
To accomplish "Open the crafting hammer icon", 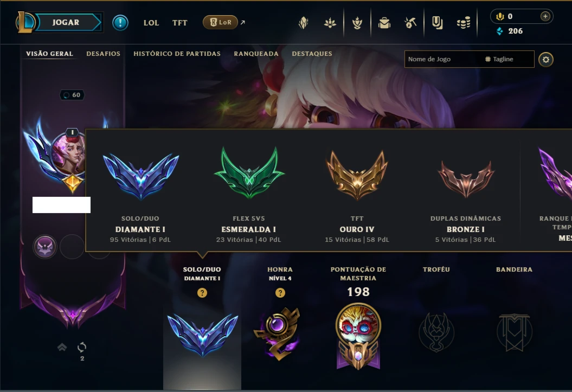I will point(410,23).
